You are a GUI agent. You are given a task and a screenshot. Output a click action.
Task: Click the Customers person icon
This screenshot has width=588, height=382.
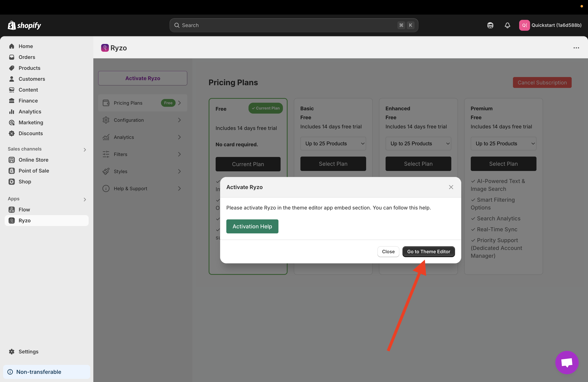point(12,79)
